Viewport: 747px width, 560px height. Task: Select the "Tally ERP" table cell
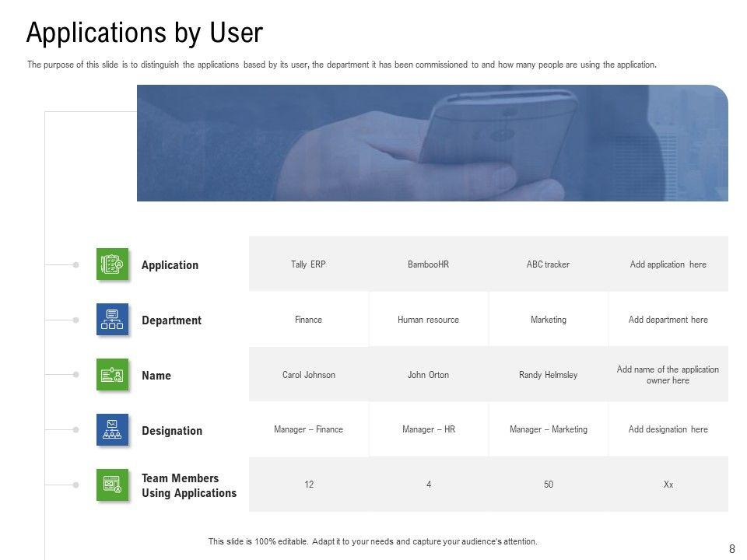(308, 264)
